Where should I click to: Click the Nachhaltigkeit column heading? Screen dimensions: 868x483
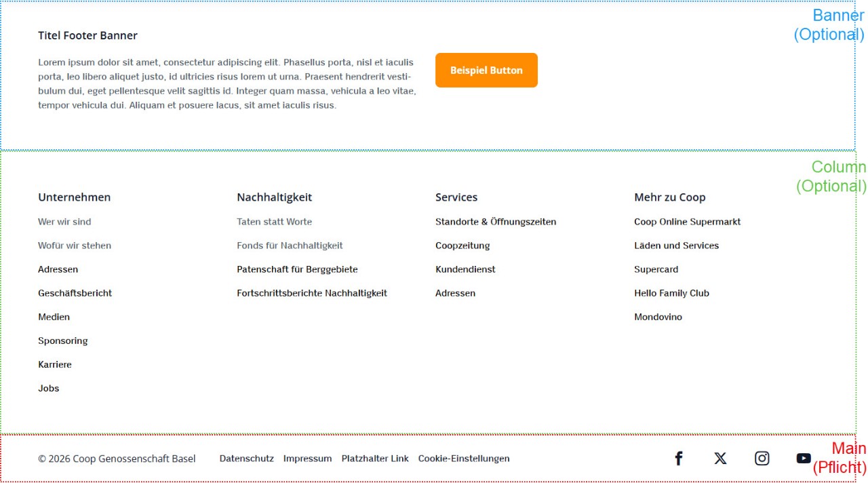(274, 197)
